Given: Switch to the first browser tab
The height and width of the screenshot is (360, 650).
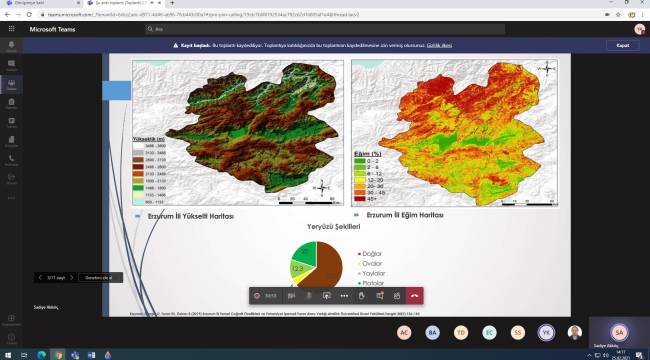Looking at the screenshot, I should click(42, 3).
